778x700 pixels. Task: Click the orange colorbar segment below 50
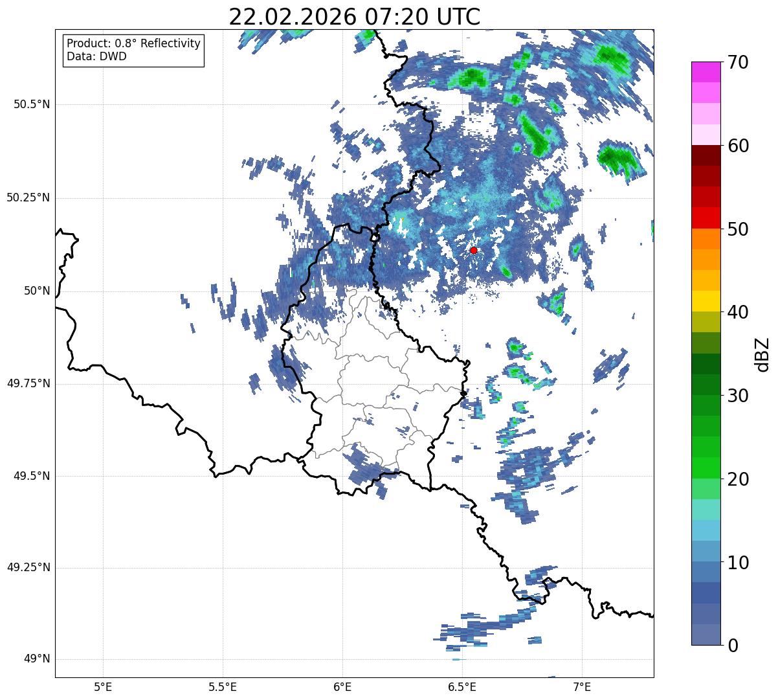click(706, 239)
